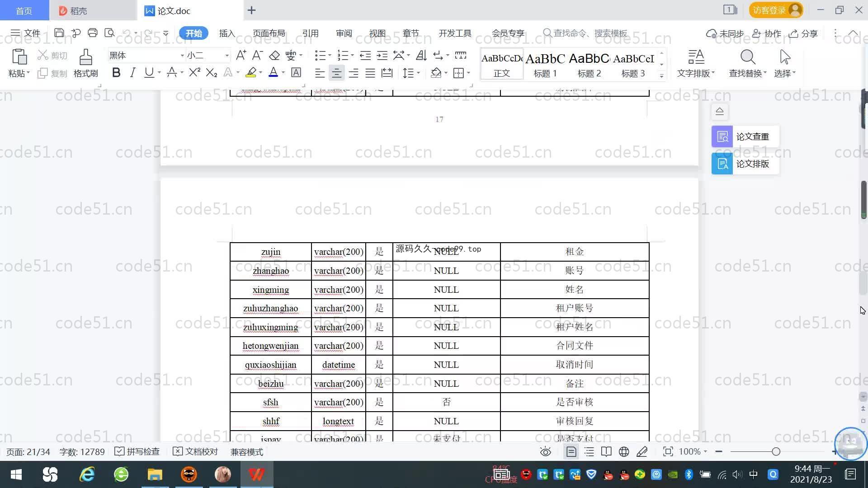Increase indent icon
This screenshot has height=488, width=868.
[382, 55]
